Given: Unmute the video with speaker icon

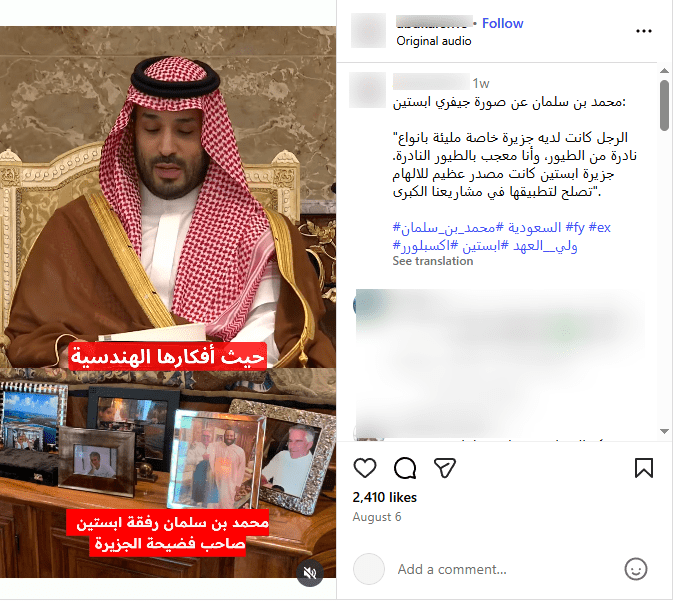Looking at the screenshot, I should [x=309, y=572].
